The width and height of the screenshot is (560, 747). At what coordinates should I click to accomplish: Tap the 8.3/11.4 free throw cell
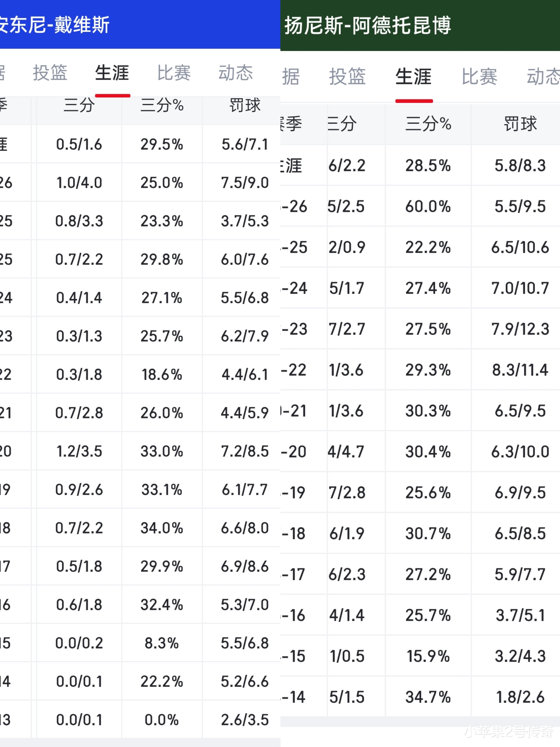tap(520, 370)
